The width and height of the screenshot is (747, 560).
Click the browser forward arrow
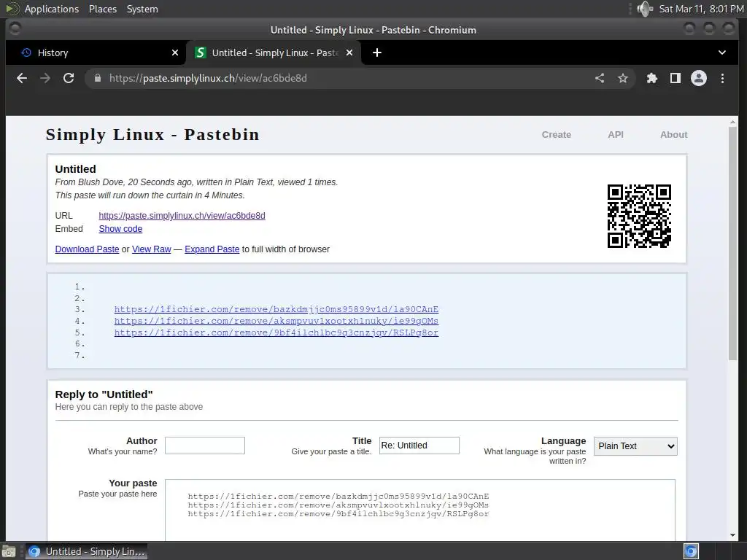point(45,78)
